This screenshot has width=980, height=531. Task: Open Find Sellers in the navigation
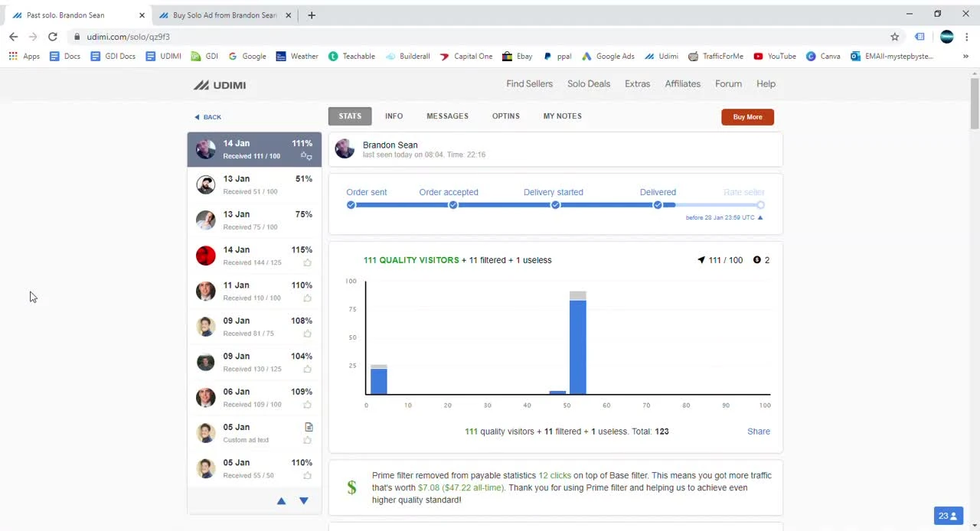529,84
